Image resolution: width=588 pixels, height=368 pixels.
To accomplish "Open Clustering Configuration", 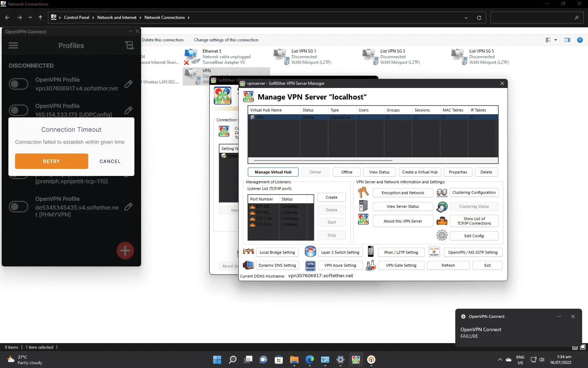I will [474, 192].
